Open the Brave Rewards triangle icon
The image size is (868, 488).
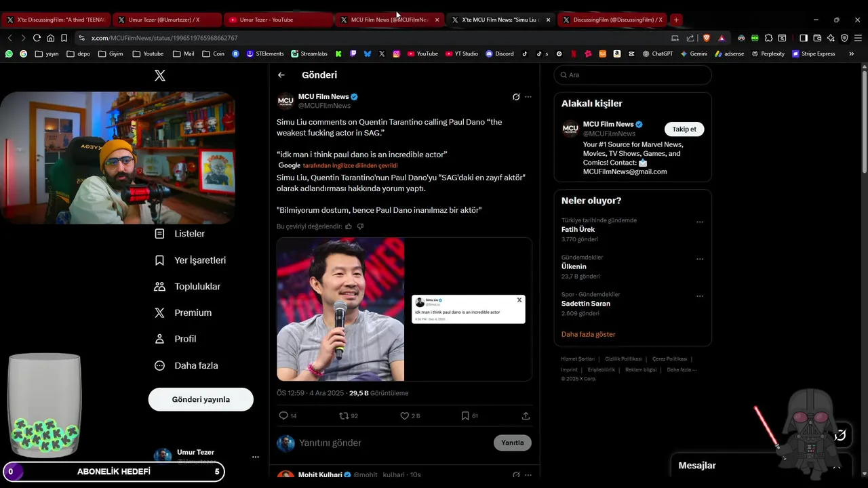click(x=722, y=38)
